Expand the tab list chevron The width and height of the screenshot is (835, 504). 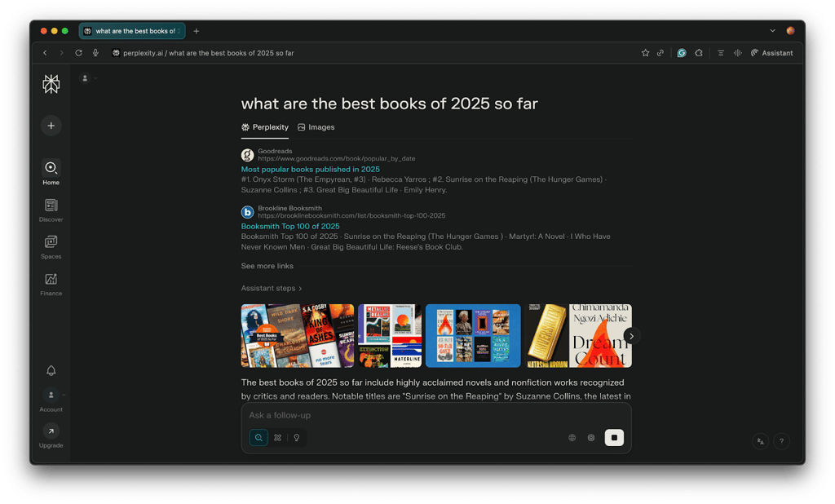(x=773, y=31)
